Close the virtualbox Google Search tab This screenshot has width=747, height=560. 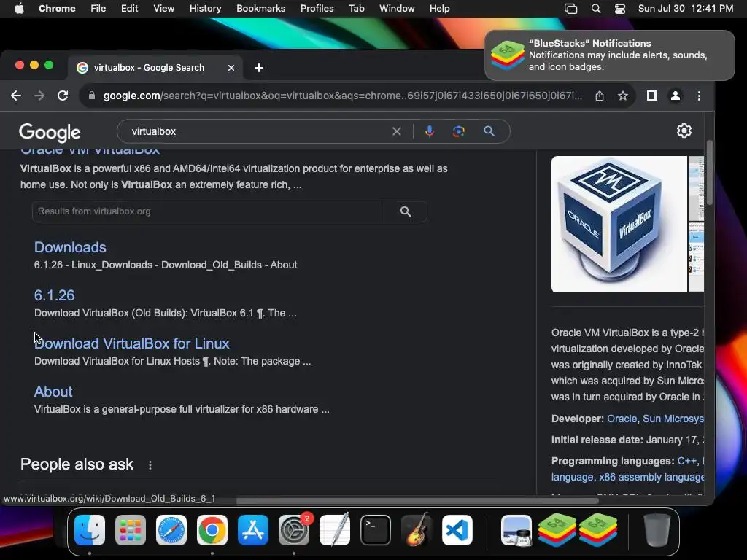(231, 68)
